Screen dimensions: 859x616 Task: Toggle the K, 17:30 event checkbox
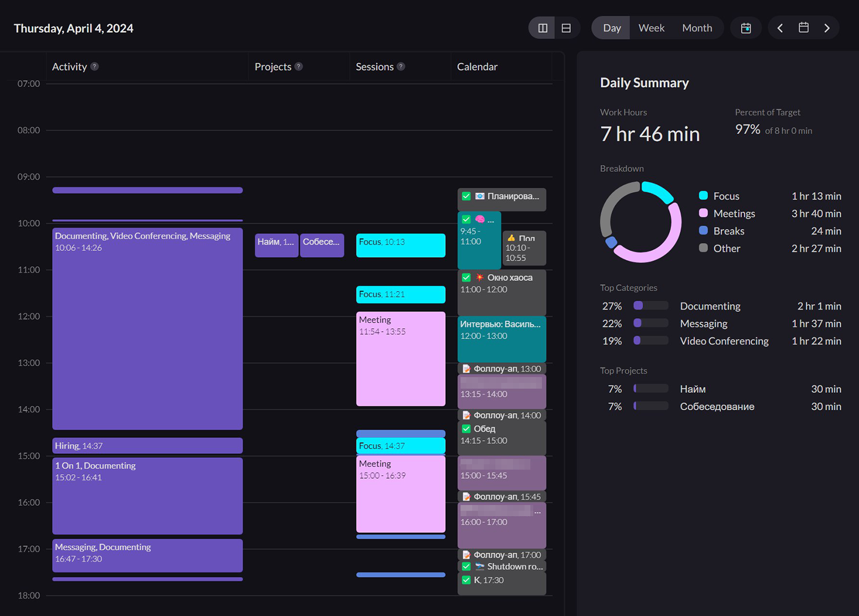pos(466,580)
